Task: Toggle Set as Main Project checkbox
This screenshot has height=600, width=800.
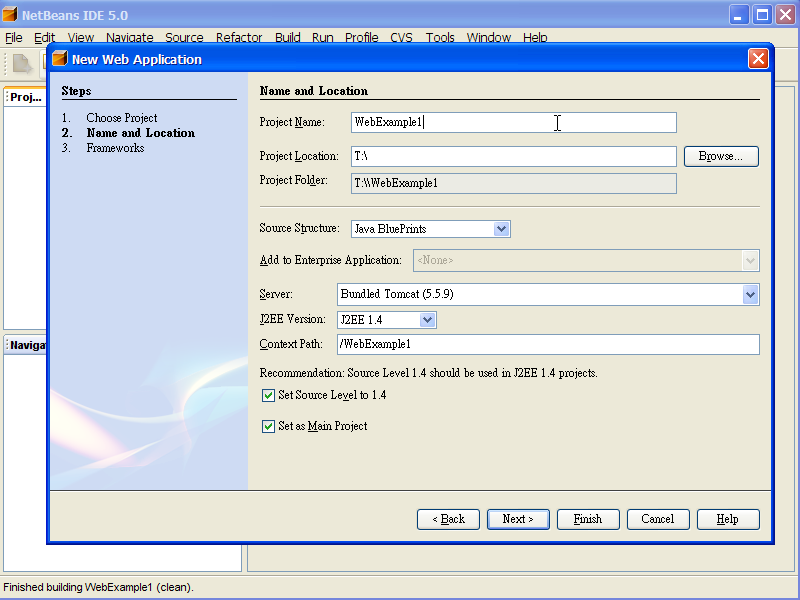Action: click(268, 426)
